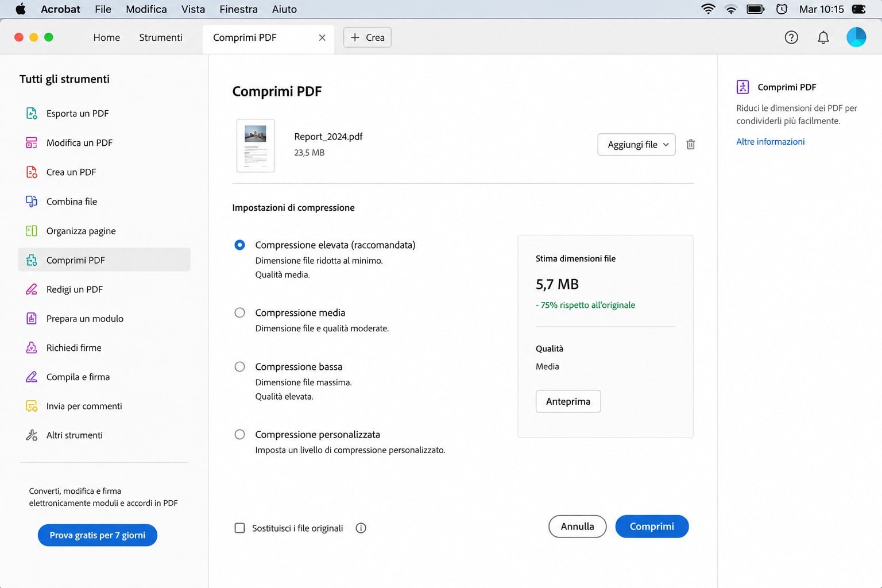Viewport: 882px width, 588px height.
Task: Click the Organizza pagine icon
Action: point(32,231)
